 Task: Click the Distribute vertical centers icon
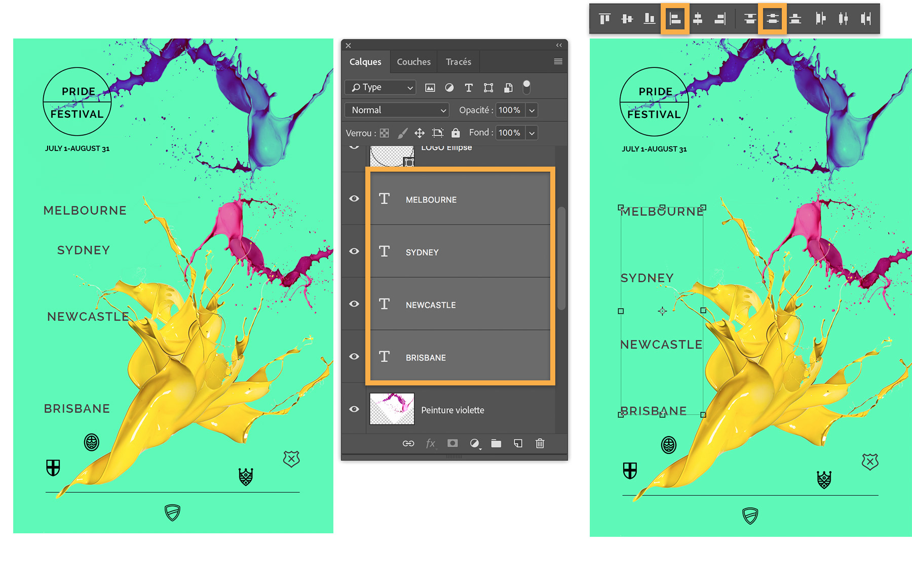772,18
